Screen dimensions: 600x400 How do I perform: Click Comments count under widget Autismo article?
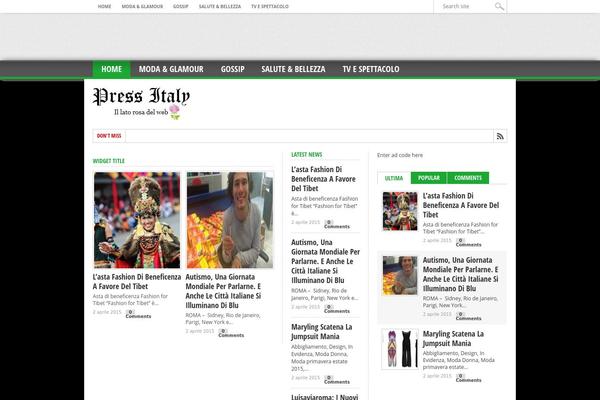click(x=231, y=333)
